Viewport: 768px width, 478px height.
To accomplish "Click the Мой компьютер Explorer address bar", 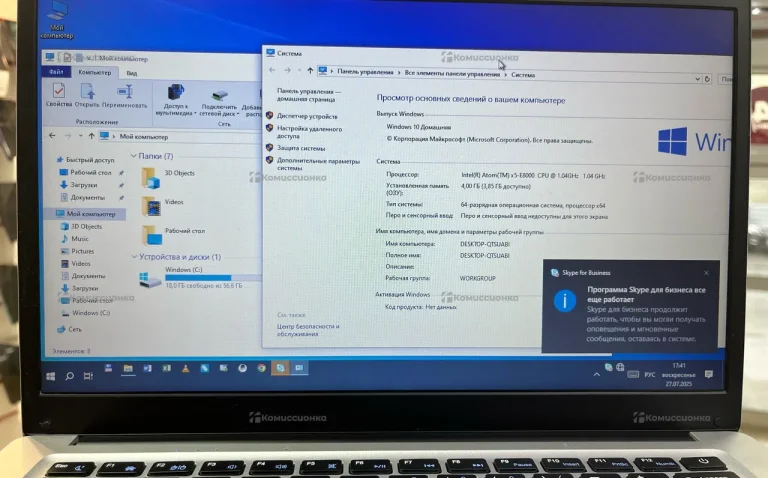I will coord(179,137).
